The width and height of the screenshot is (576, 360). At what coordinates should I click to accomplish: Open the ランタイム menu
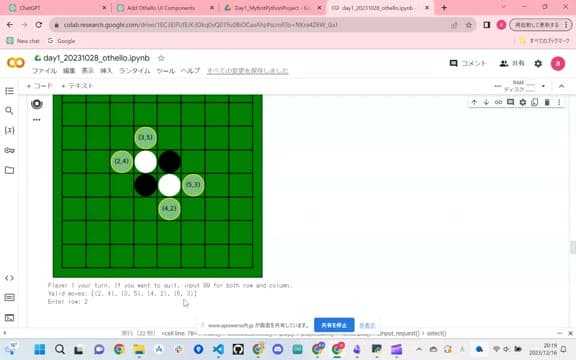(134, 71)
